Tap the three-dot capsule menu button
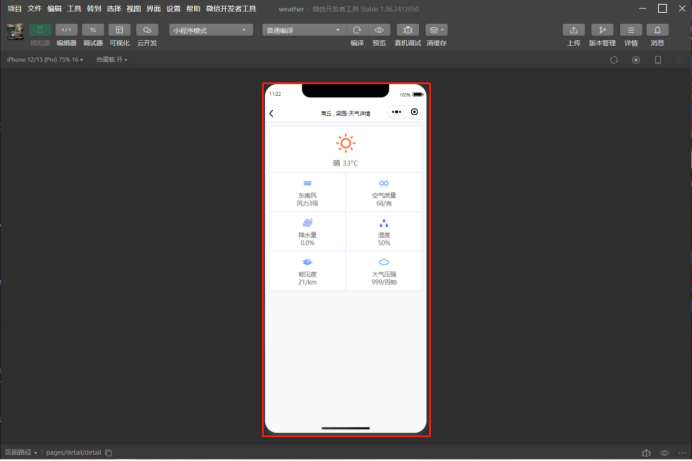 tap(396, 112)
